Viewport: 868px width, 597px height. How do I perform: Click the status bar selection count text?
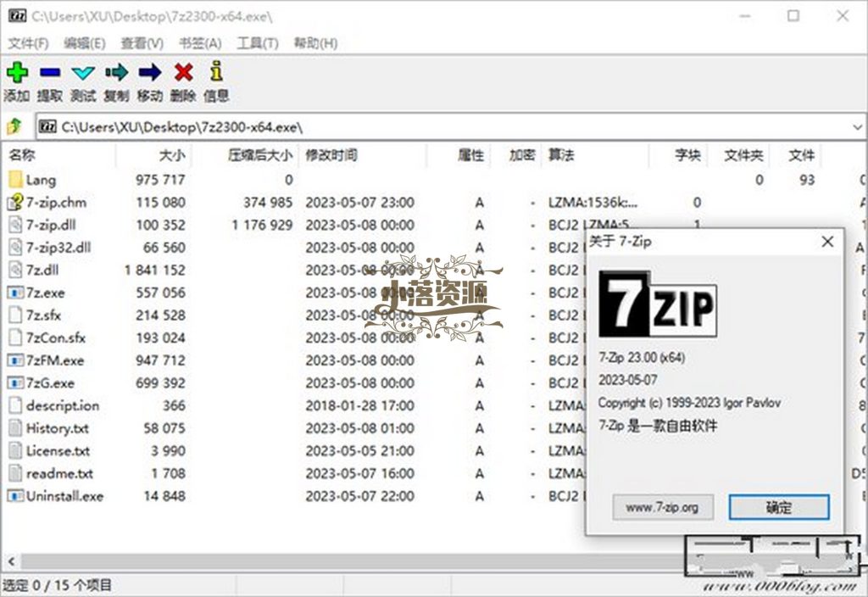[57, 585]
